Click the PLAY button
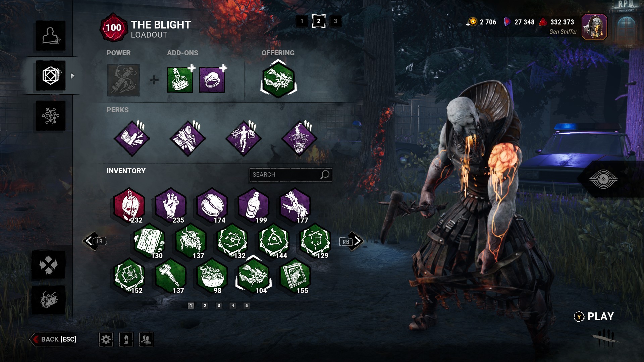644x362 pixels. point(594,316)
